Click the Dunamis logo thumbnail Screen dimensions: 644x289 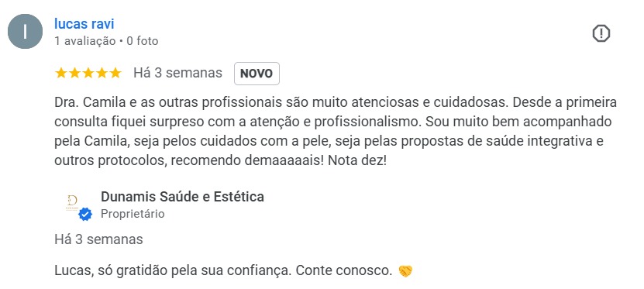pyautogui.click(x=72, y=203)
